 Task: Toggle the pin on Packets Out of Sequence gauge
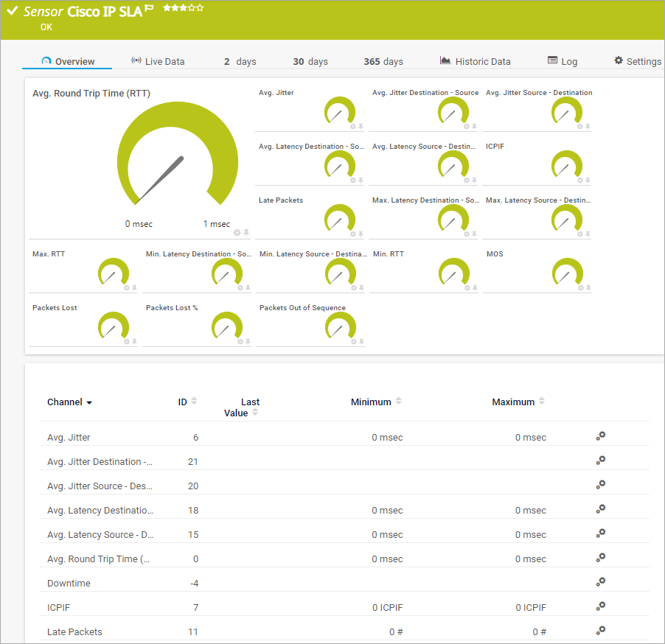tap(361, 341)
